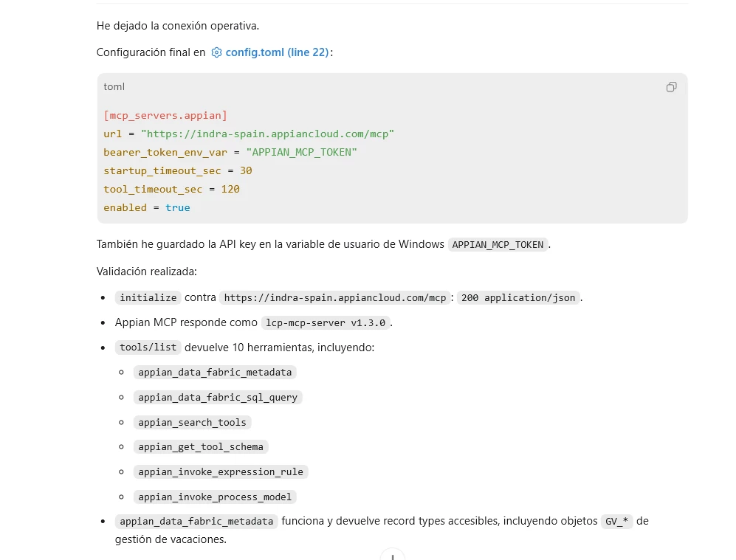736x560 pixels.
Task: Open the config.toml (line 22) link
Action: 277,52
